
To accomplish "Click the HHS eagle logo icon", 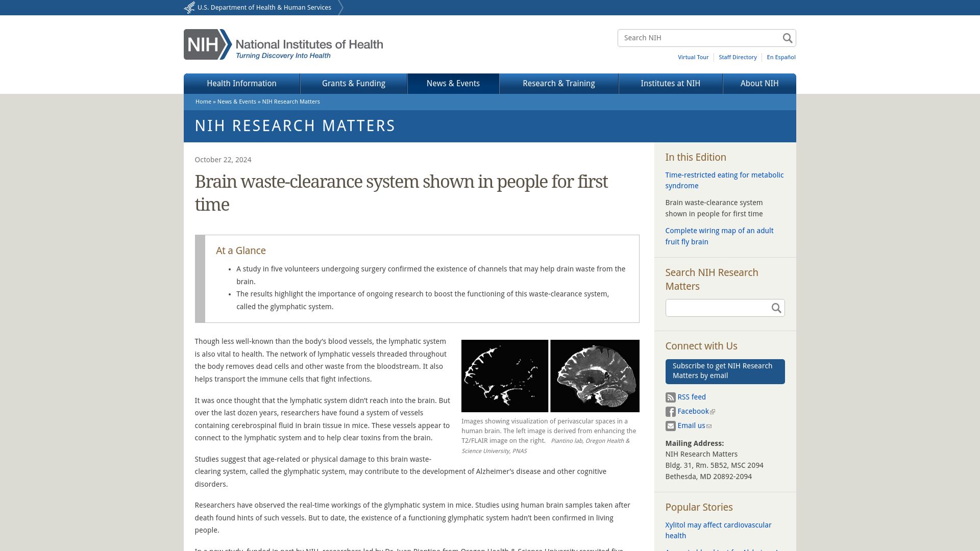I will pyautogui.click(x=189, y=8).
